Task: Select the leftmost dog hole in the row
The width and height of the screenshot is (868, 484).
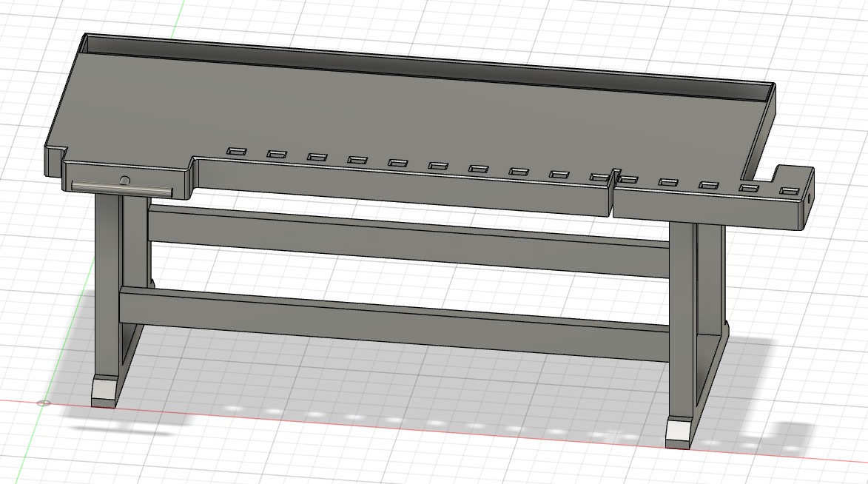Action: click(x=236, y=151)
